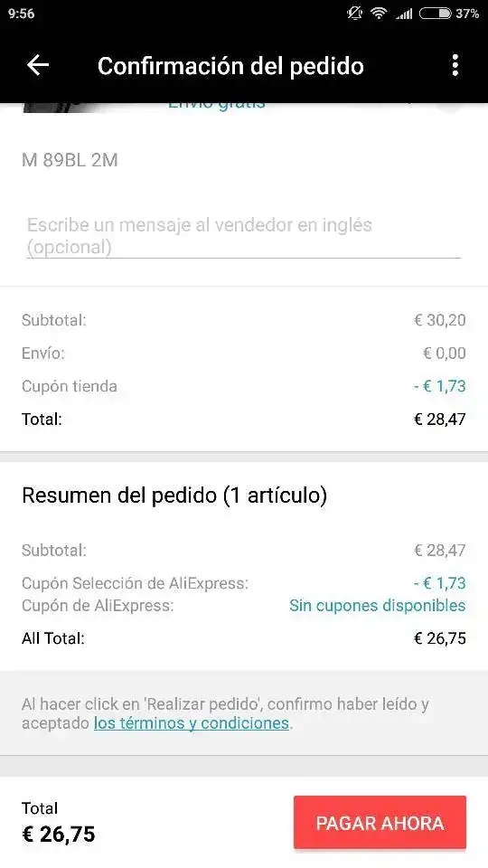Viewport: 488px width, 868px height.
Task: Tap the All Total amount € 26,75
Action: [x=440, y=638]
